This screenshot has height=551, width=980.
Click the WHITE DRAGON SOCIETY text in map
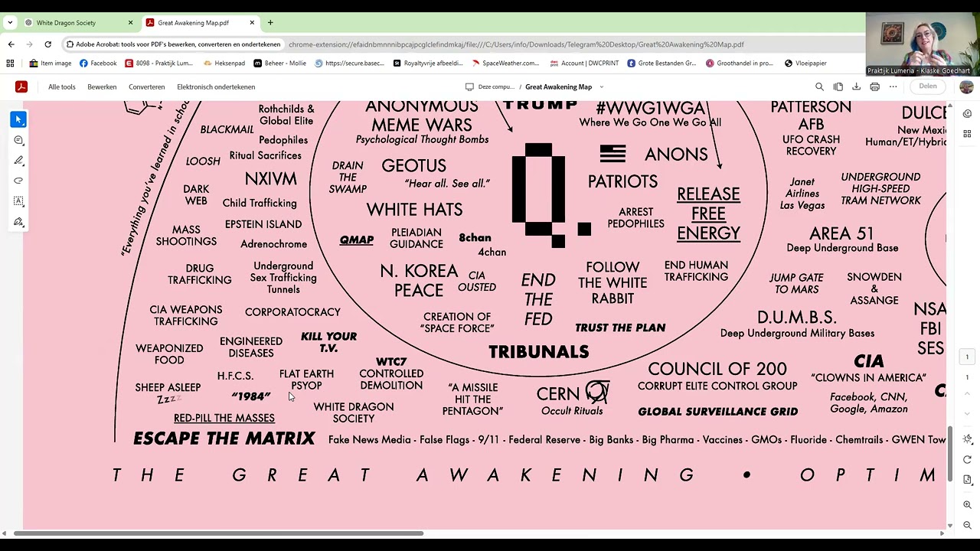354,412
